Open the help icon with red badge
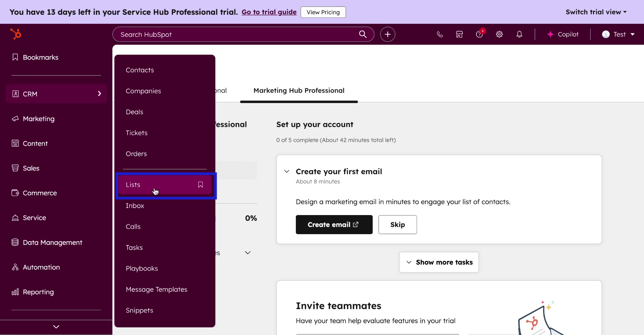This screenshot has width=644, height=335. [479, 34]
